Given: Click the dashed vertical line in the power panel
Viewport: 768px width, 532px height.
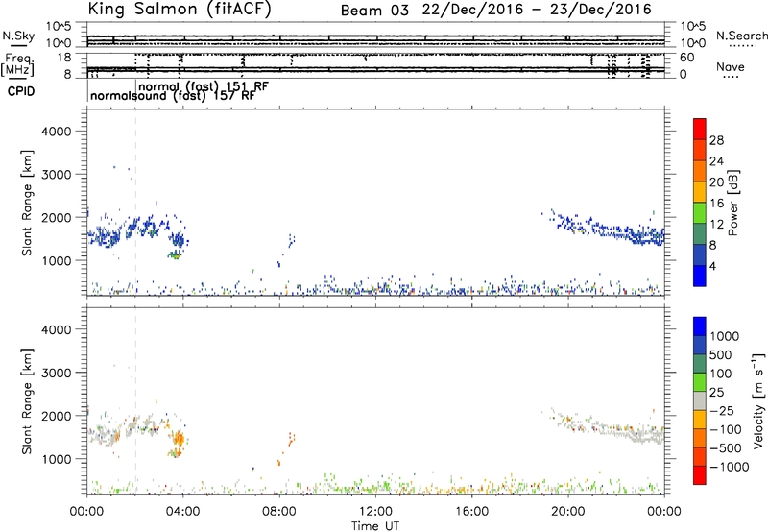Looking at the screenshot, I should (135, 203).
